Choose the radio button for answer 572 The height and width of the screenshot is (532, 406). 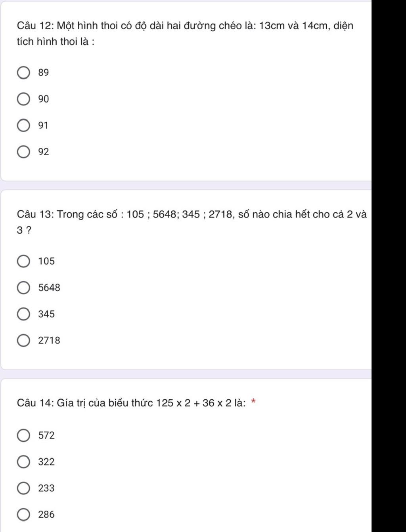point(23,436)
